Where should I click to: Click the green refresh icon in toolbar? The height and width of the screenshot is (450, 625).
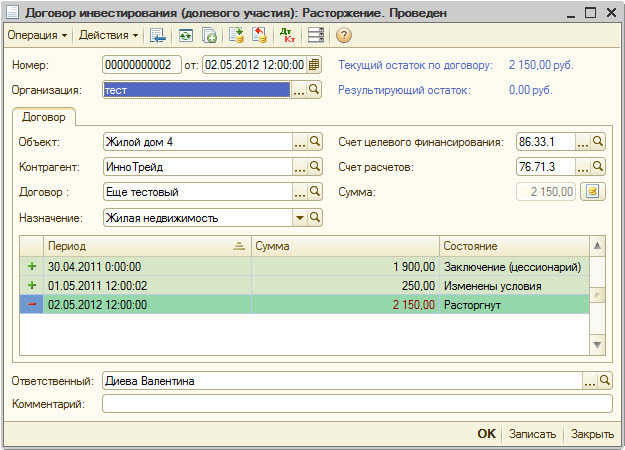pos(186,35)
